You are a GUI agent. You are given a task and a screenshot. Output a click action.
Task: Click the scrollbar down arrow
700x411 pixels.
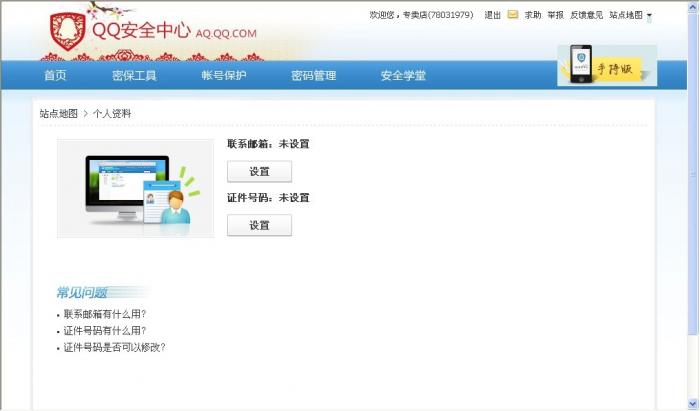(x=693, y=403)
